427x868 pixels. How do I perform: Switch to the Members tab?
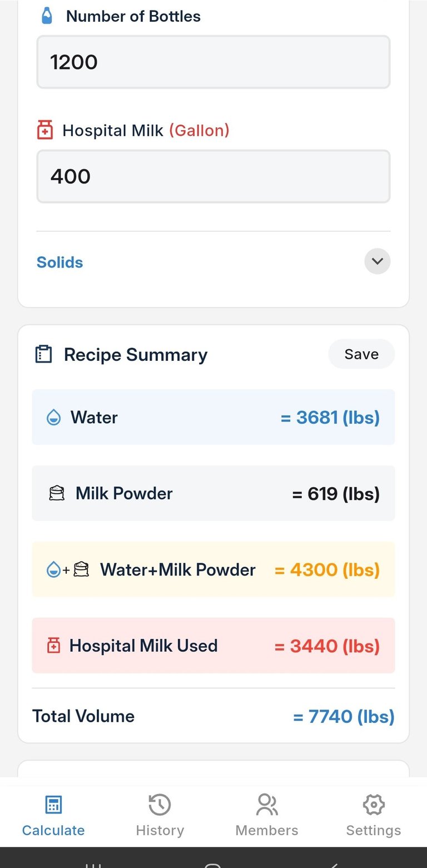[x=267, y=816]
